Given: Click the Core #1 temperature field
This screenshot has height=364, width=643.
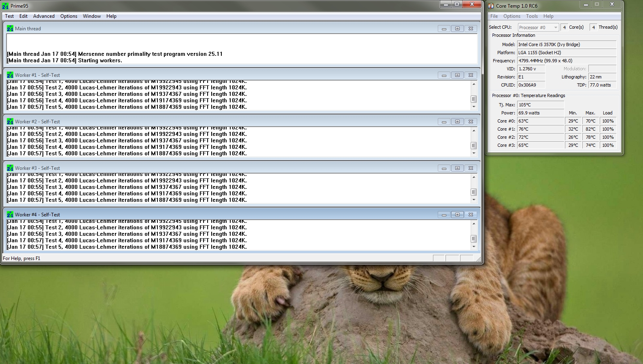Looking at the screenshot, I should (541, 129).
